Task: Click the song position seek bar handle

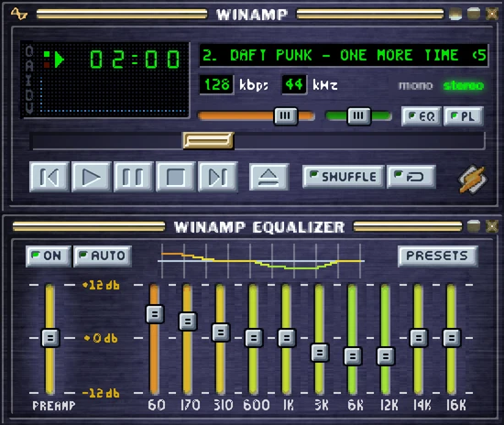Action: (208, 141)
